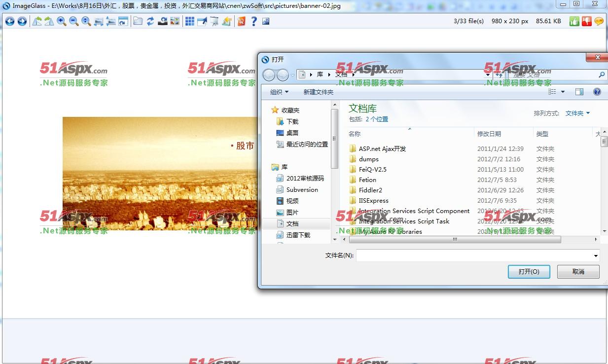608x364 pixels.
Task: Open ImageGlass help question mark
Action: (253, 21)
